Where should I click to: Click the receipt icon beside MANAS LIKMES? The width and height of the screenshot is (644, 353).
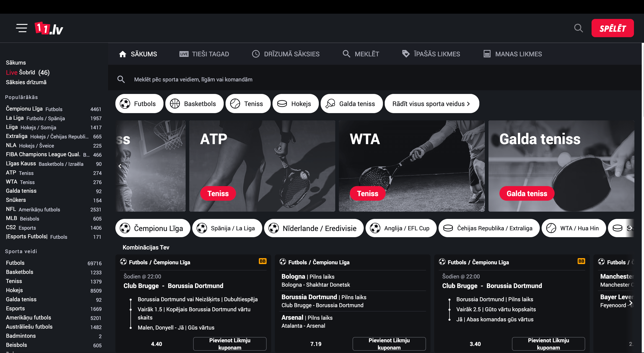coord(487,54)
